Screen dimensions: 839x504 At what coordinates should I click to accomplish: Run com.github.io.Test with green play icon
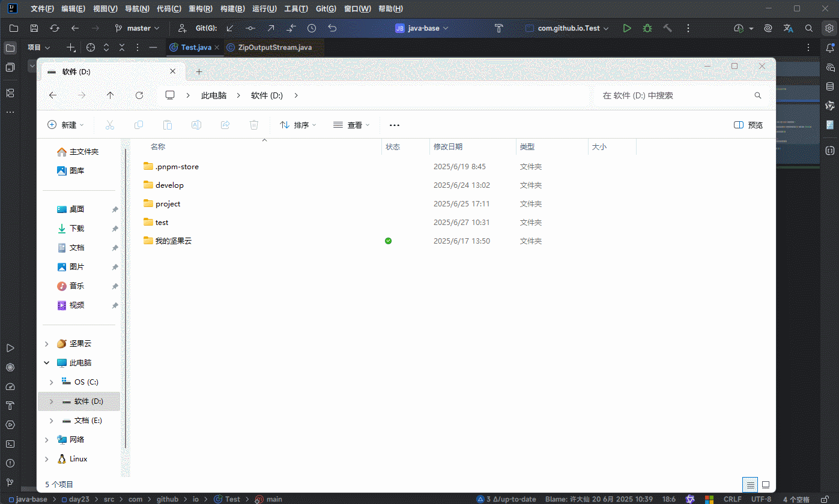(627, 28)
